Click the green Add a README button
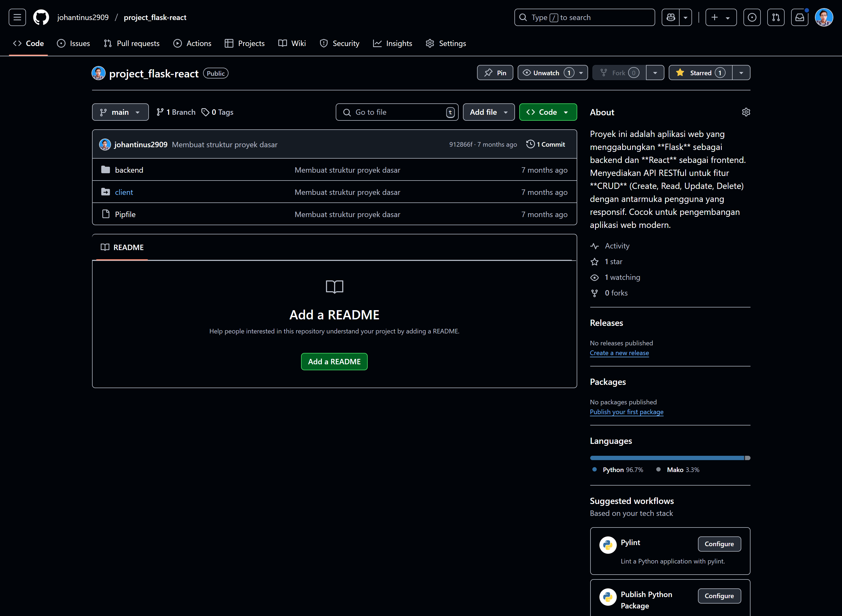Screen dimensions: 842x616 coord(334,361)
